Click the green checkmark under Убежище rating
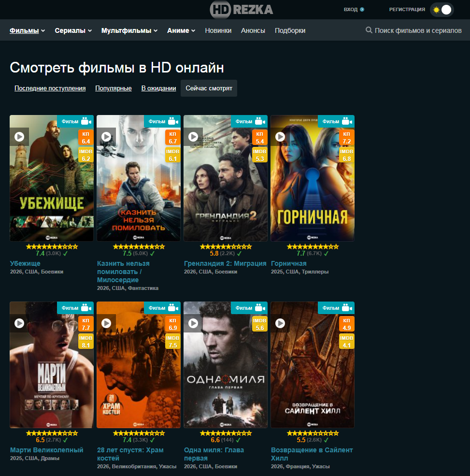This screenshot has width=470, height=476. click(x=65, y=254)
